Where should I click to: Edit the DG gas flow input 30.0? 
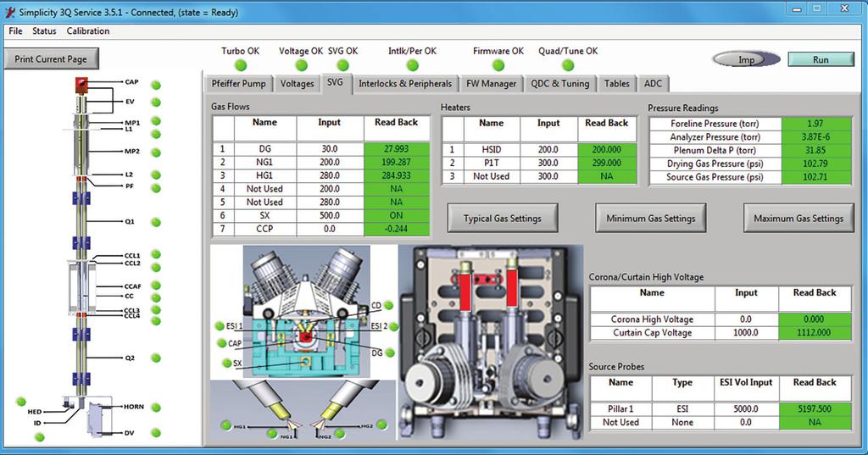(x=330, y=149)
